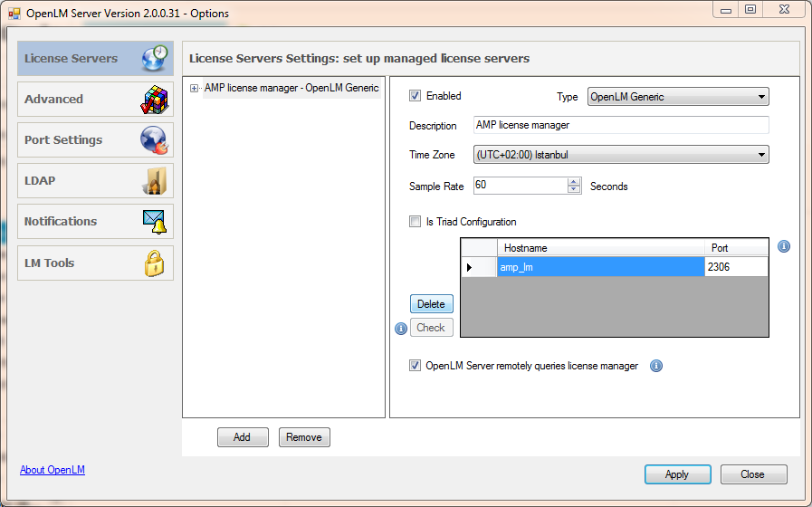Add a new license server
Image resolution: width=812 pixels, height=507 pixels.
(243, 437)
